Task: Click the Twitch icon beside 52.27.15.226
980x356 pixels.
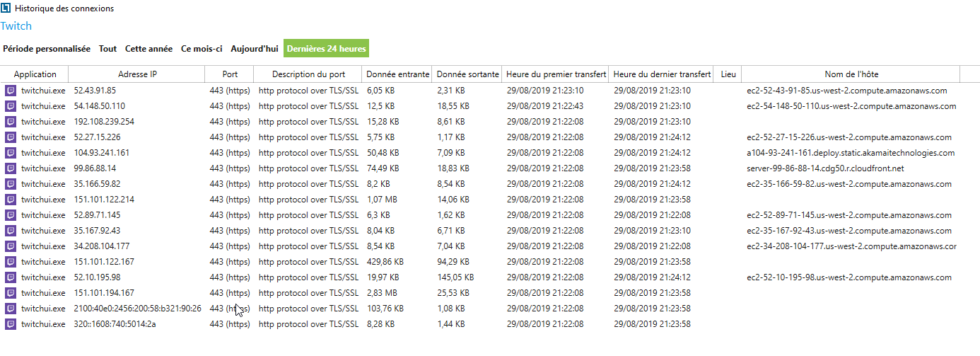Action: coord(10,137)
